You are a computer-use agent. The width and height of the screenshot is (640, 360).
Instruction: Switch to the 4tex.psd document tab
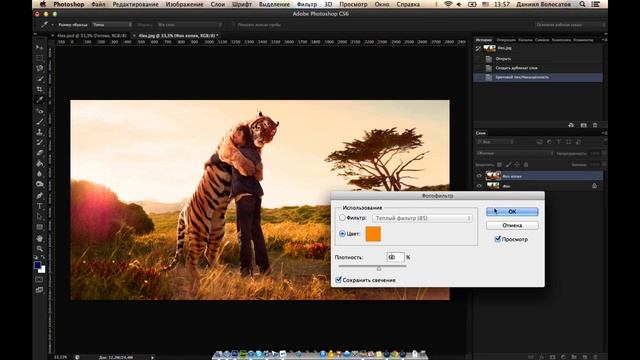(x=91, y=36)
